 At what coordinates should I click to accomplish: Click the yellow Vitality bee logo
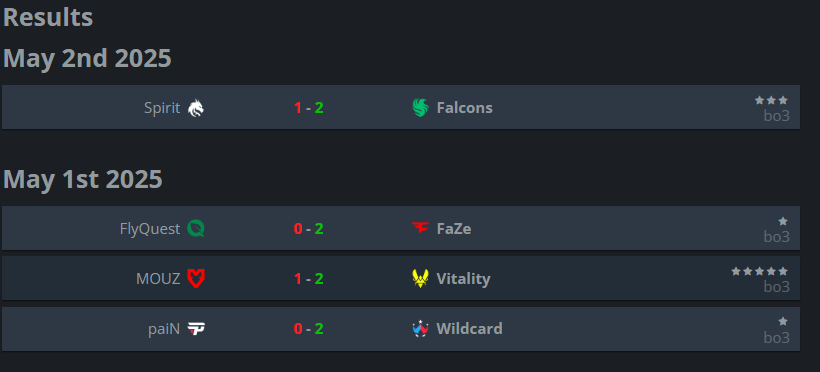tap(420, 278)
